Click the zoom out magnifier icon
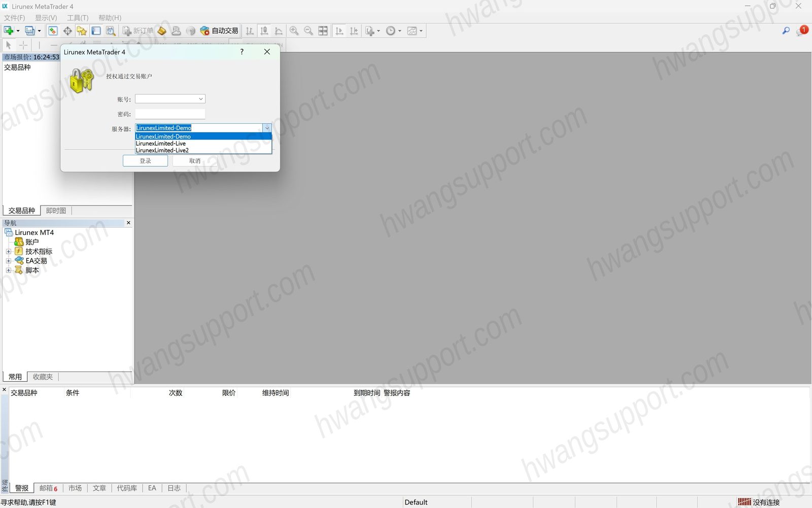Screen dimensions: 812x508 coord(308,31)
